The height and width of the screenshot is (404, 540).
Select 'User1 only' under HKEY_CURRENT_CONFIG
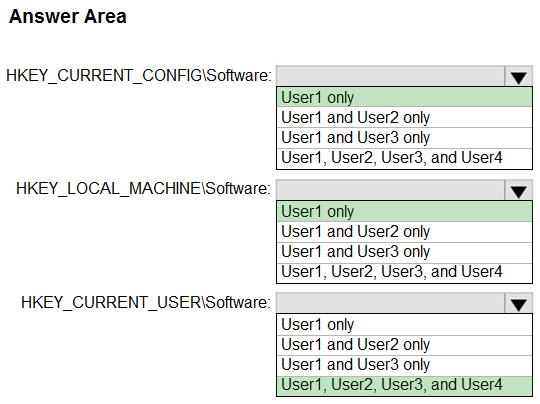(x=404, y=97)
